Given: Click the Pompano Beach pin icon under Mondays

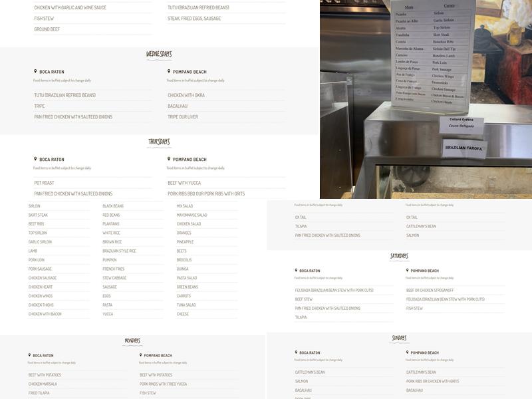Looking at the screenshot, I should click(140, 355).
